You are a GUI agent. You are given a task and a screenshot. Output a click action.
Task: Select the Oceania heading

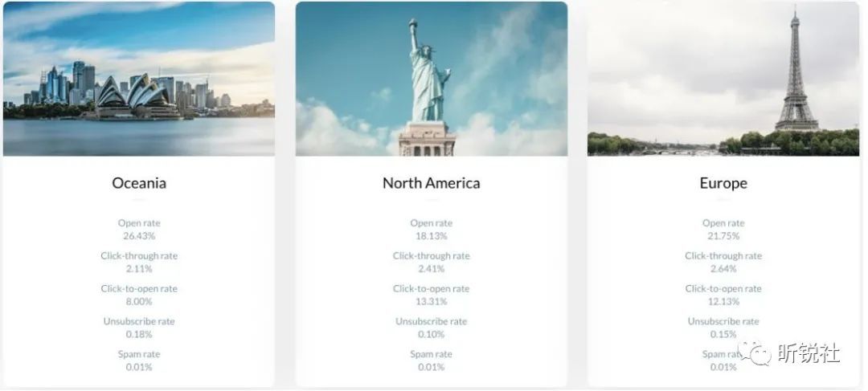coord(139,183)
